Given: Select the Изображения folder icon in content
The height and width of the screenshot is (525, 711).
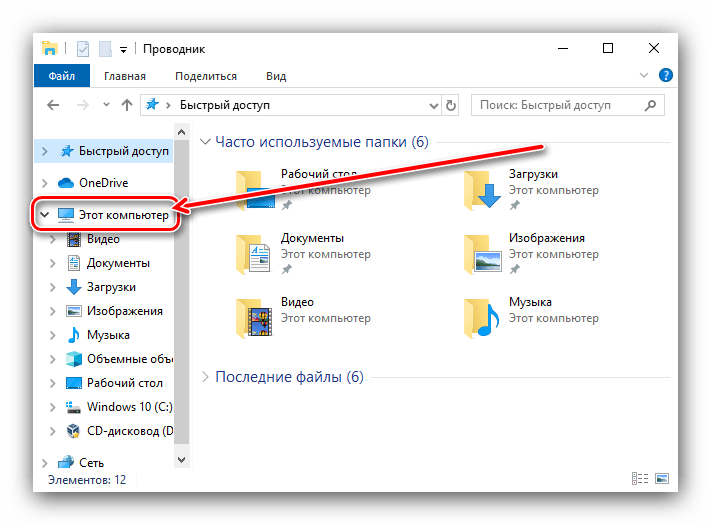Looking at the screenshot, I should 483,254.
